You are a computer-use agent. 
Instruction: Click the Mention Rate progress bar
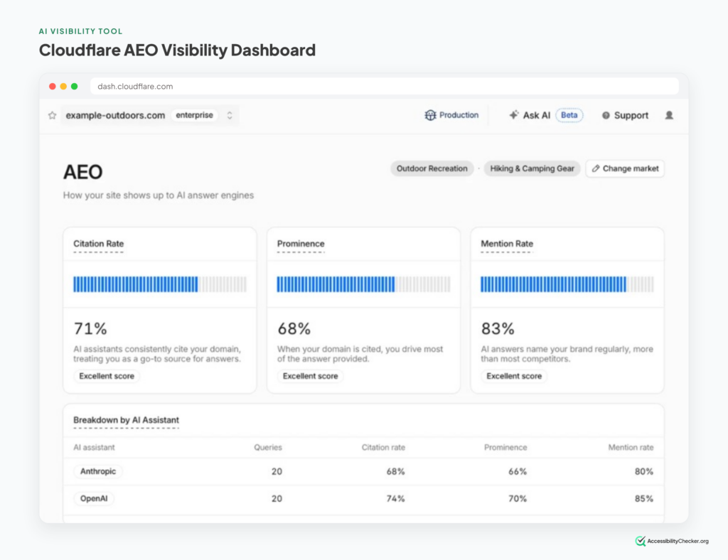tap(567, 284)
